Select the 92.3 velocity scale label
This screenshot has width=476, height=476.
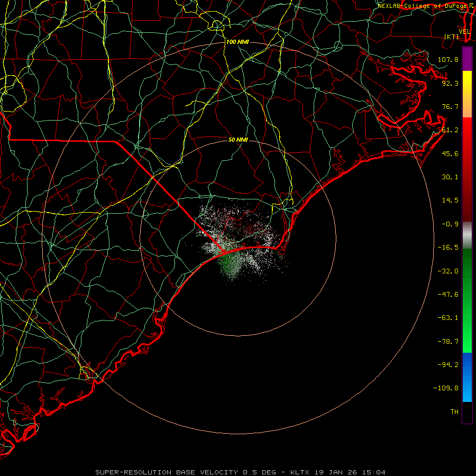click(x=450, y=83)
